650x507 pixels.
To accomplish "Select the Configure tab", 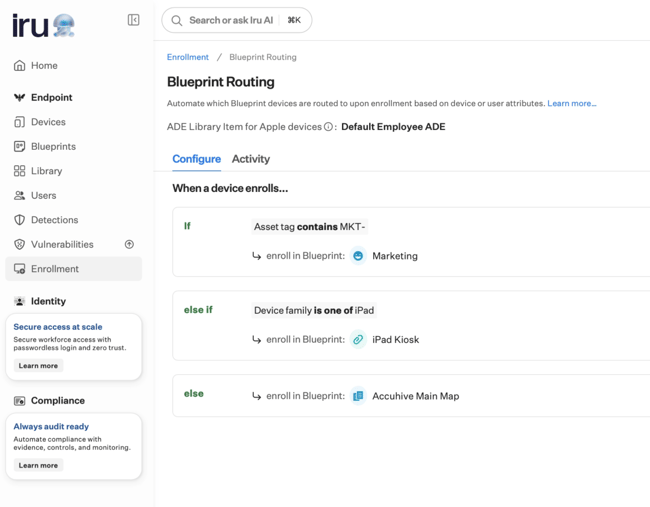I will (196, 159).
